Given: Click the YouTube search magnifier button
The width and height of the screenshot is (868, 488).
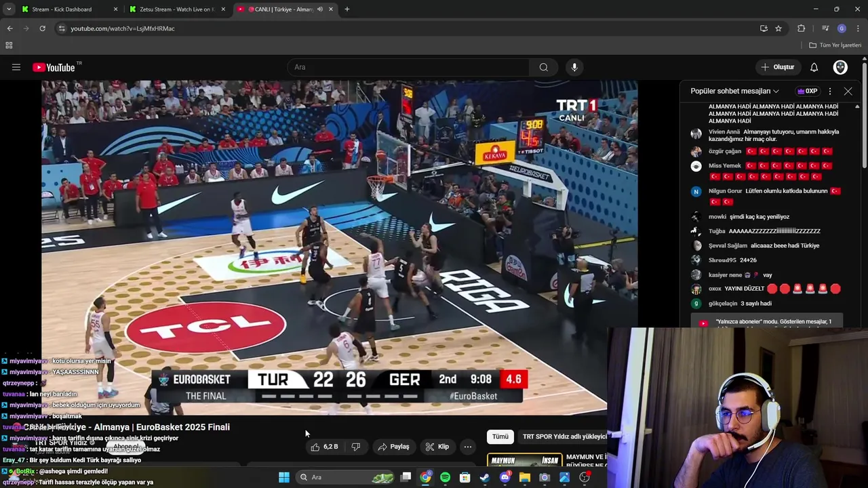Looking at the screenshot, I should 544,67.
